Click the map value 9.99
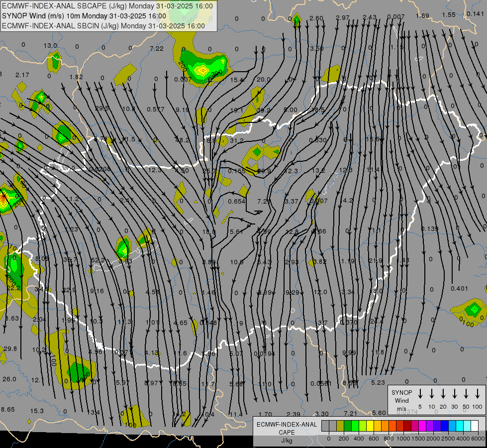 349,352
